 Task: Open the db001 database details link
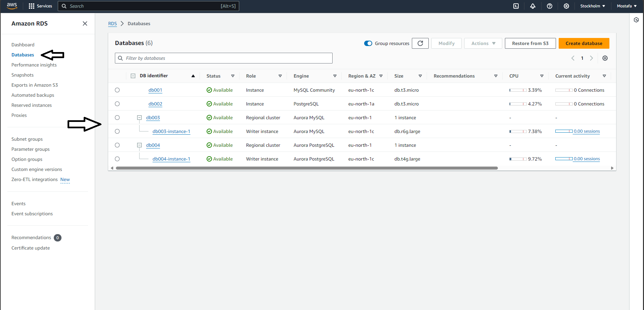coord(155,90)
